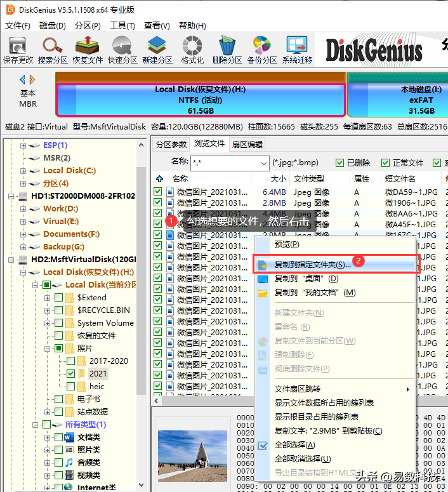Toggle the 正常文件 normal files checkbox

(x=385, y=163)
